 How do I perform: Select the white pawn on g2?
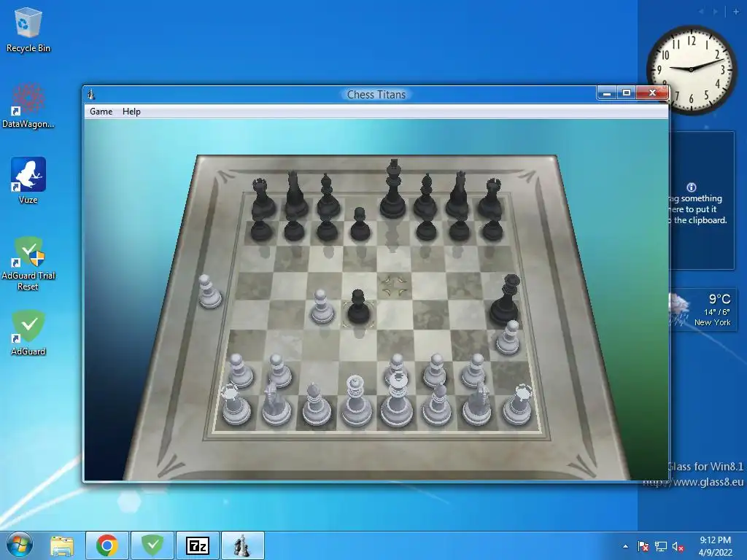tap(474, 370)
